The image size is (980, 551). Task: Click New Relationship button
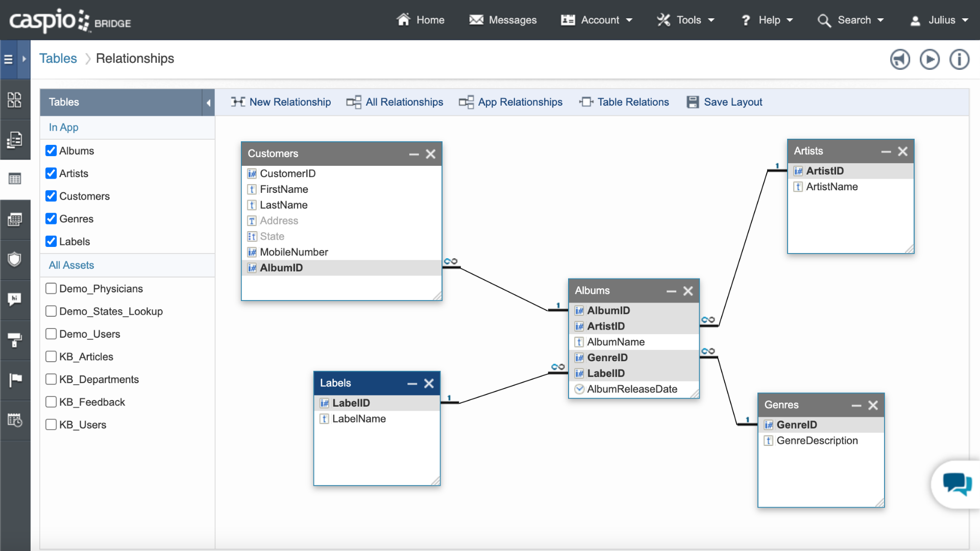[x=281, y=102]
